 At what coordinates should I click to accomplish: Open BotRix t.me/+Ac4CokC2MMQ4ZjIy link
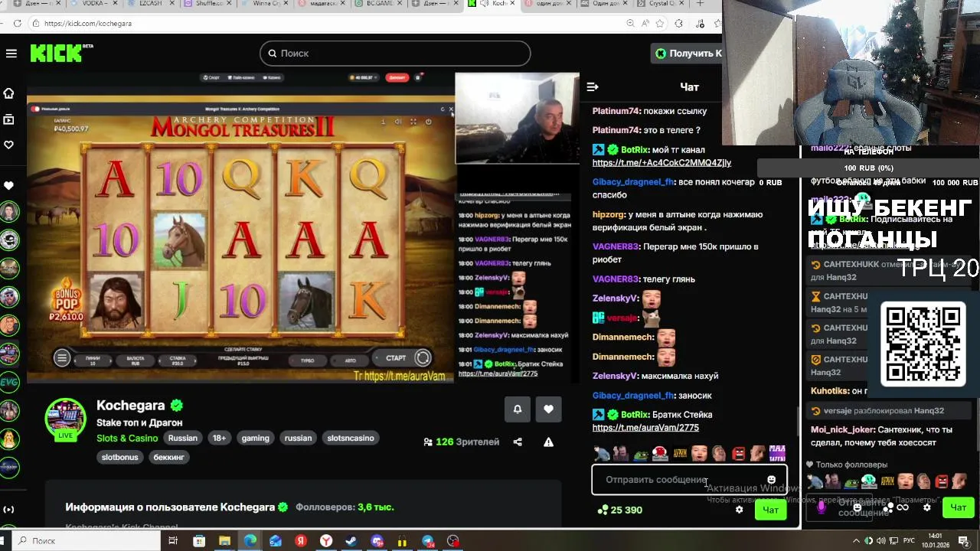pos(661,163)
